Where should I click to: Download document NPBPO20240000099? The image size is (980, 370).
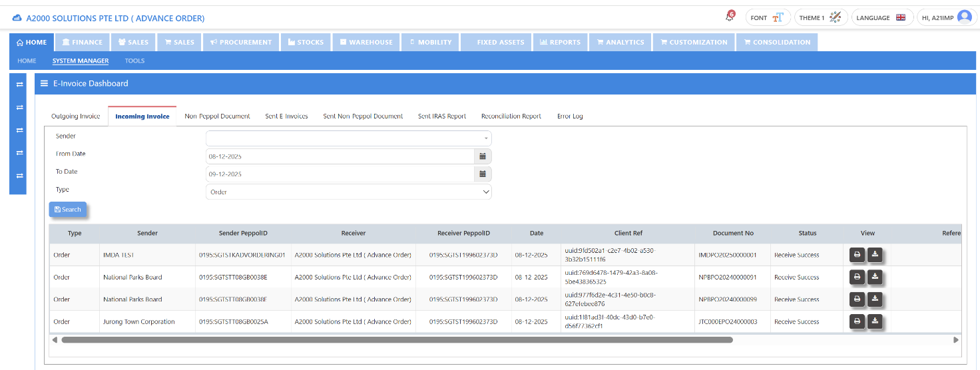point(875,299)
